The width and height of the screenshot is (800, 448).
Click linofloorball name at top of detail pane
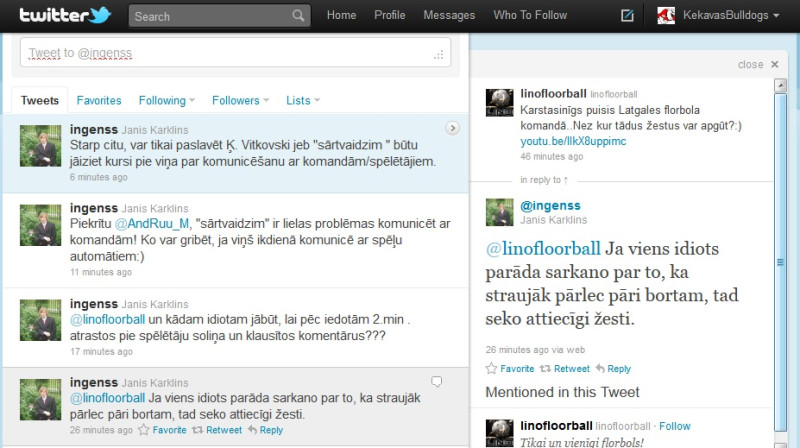[553, 93]
